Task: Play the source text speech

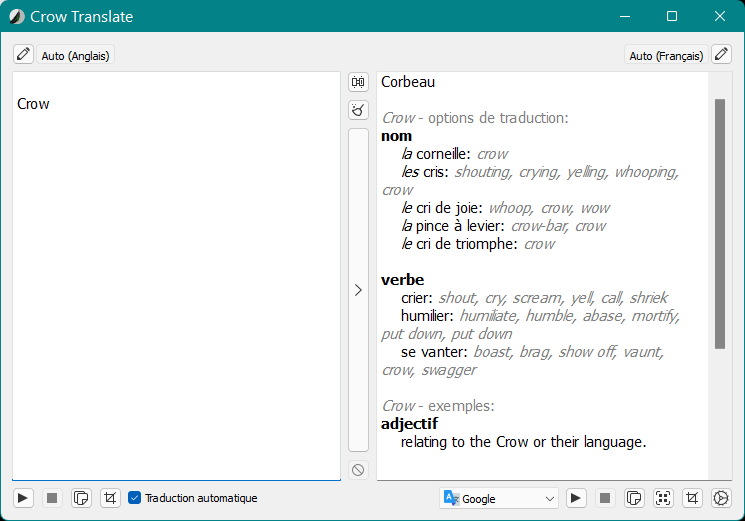Action: click(x=23, y=498)
